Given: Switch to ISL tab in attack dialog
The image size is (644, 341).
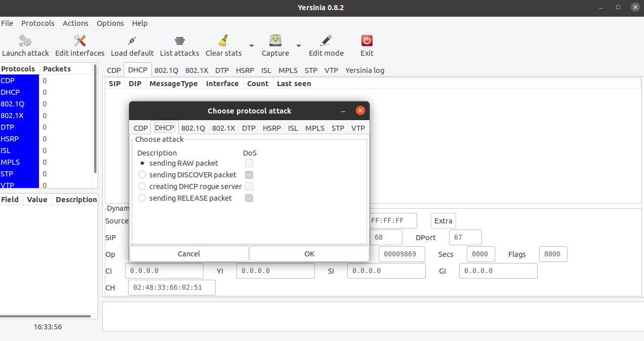Looking at the screenshot, I should [x=293, y=128].
